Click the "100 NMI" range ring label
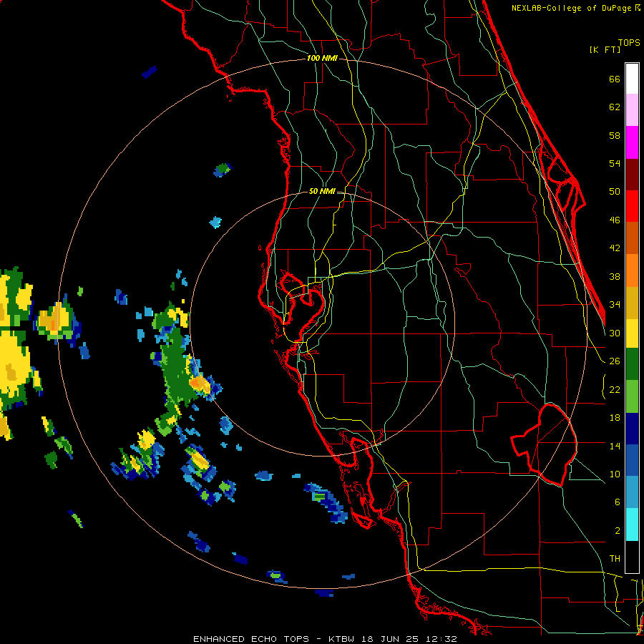This screenshot has width=644, height=644. point(322,59)
